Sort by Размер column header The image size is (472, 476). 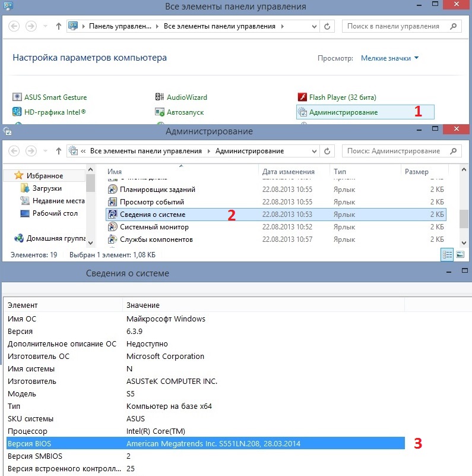point(425,172)
